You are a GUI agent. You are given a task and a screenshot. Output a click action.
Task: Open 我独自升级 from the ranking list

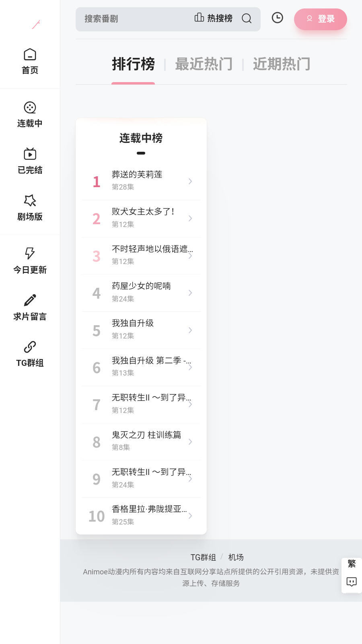[x=133, y=323]
